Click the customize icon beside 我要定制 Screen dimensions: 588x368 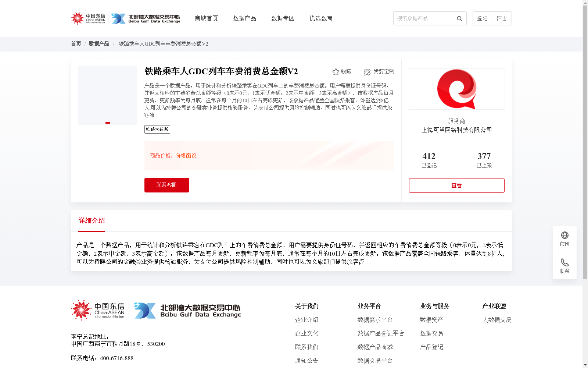(367, 72)
